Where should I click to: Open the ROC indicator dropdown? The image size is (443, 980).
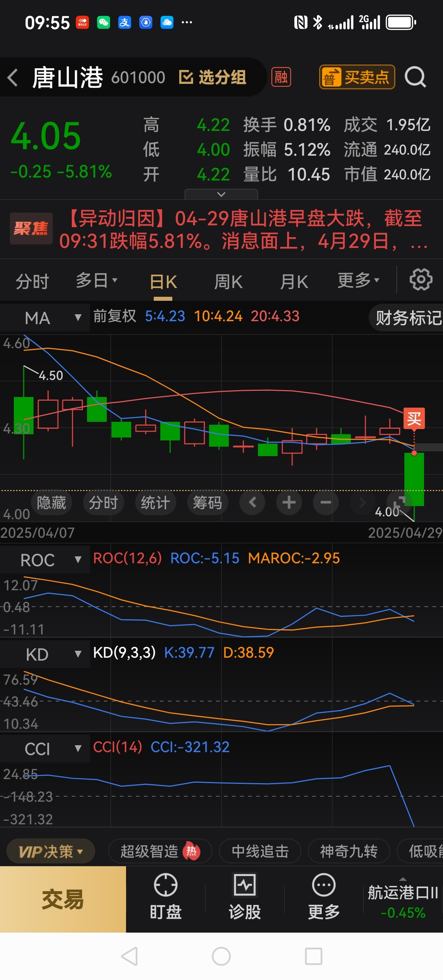coord(45,560)
